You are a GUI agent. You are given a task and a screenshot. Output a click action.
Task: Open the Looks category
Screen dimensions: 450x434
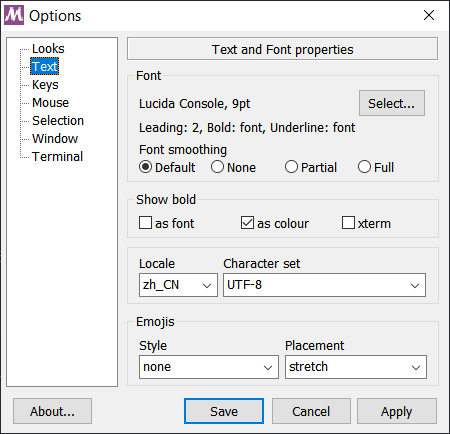point(48,49)
